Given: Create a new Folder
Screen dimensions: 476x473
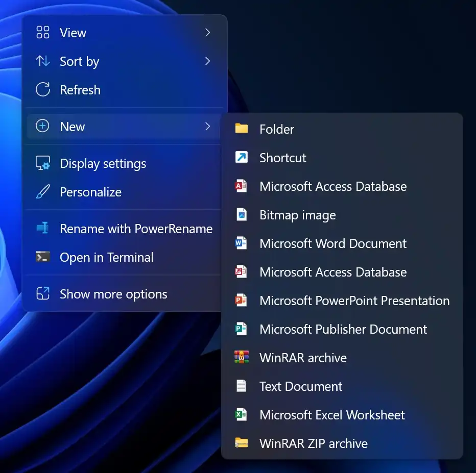Looking at the screenshot, I should coord(342,129).
